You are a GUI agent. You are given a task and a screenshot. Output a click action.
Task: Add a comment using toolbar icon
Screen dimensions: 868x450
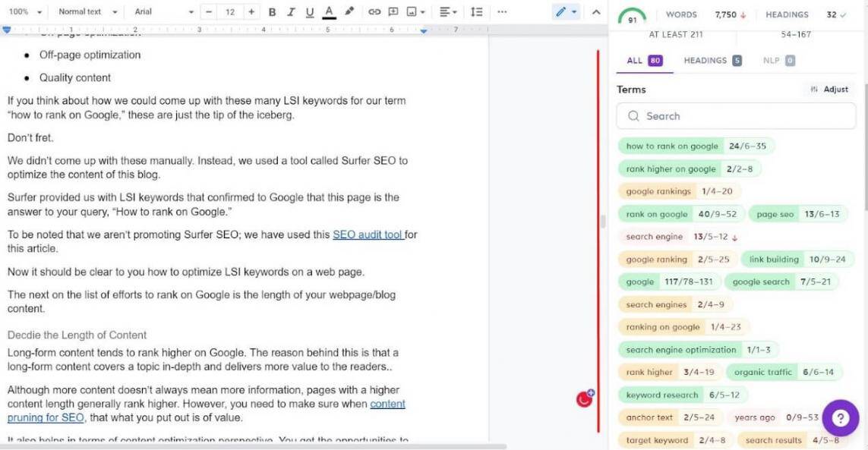point(393,12)
